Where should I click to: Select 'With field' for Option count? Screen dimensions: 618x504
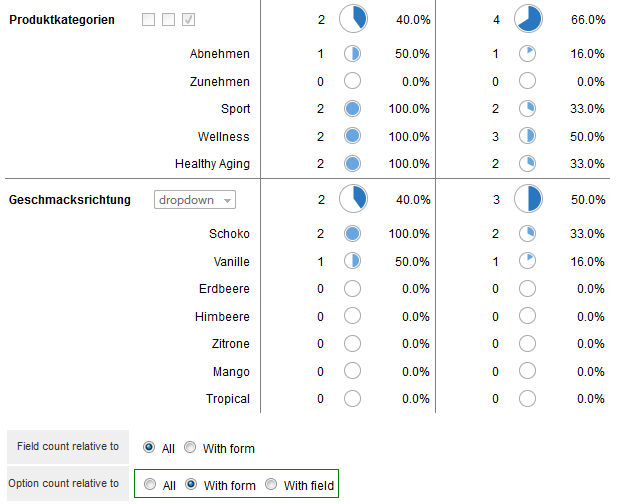point(271,484)
